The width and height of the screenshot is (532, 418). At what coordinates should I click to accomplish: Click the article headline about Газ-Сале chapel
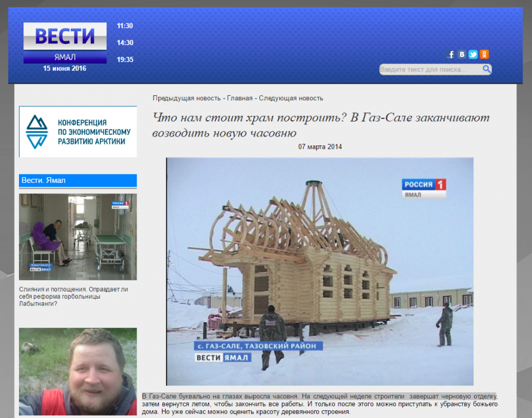[x=321, y=125]
